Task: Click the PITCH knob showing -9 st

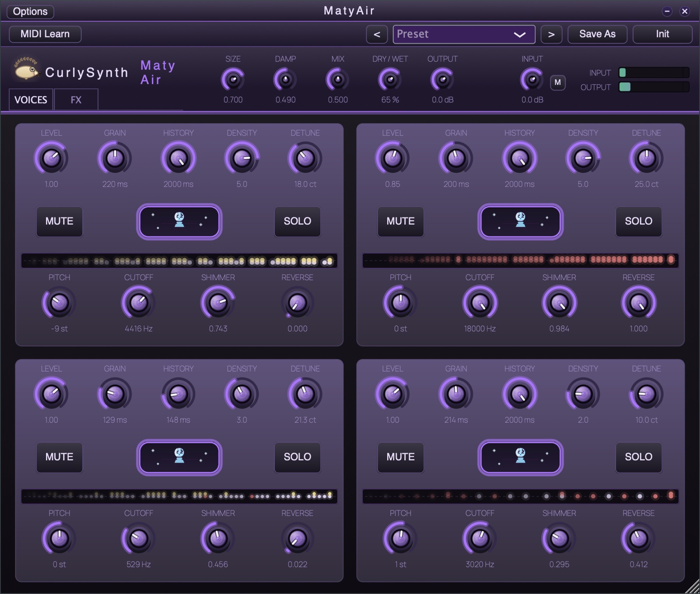Action: pyautogui.click(x=59, y=302)
